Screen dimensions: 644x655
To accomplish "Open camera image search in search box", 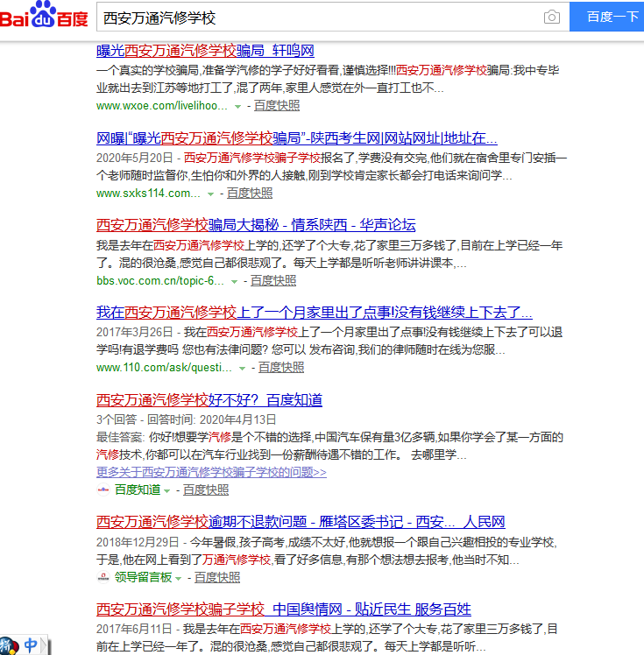I will coord(551,18).
